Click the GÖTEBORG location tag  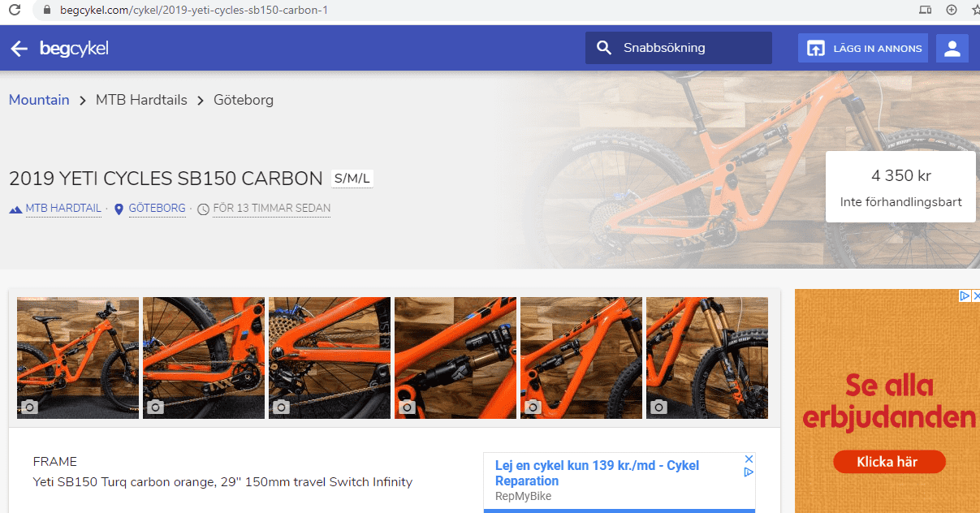pyautogui.click(x=157, y=209)
